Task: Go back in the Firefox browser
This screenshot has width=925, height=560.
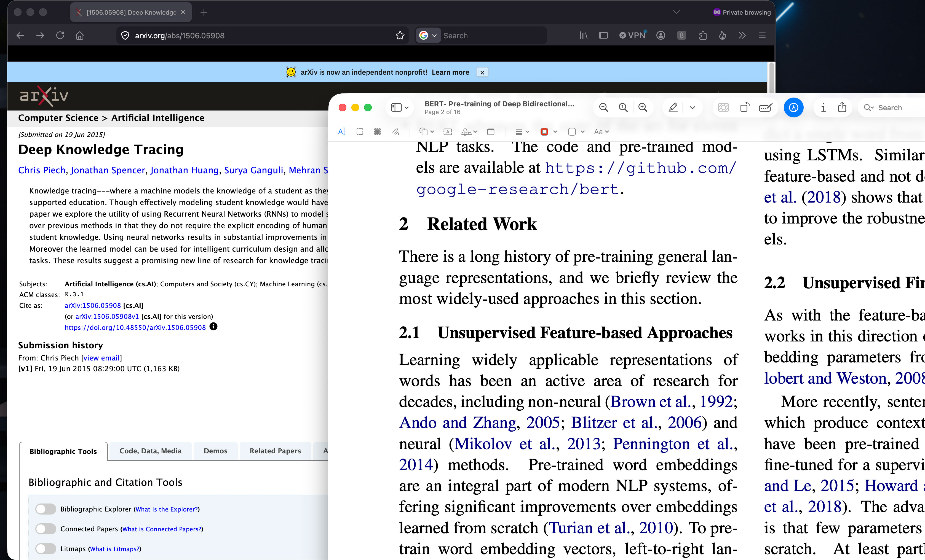Action: pos(21,35)
